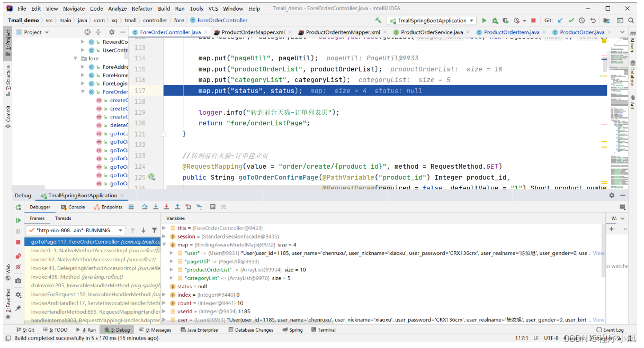Click Debug panel settings gear at top right
The width and height of the screenshot is (644, 348).
[x=612, y=195]
